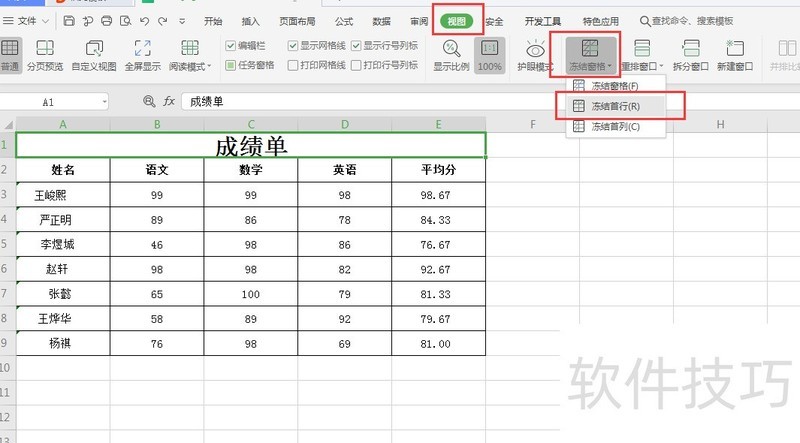Open the 数据 Data tab
800x443 pixels.
coord(381,21)
